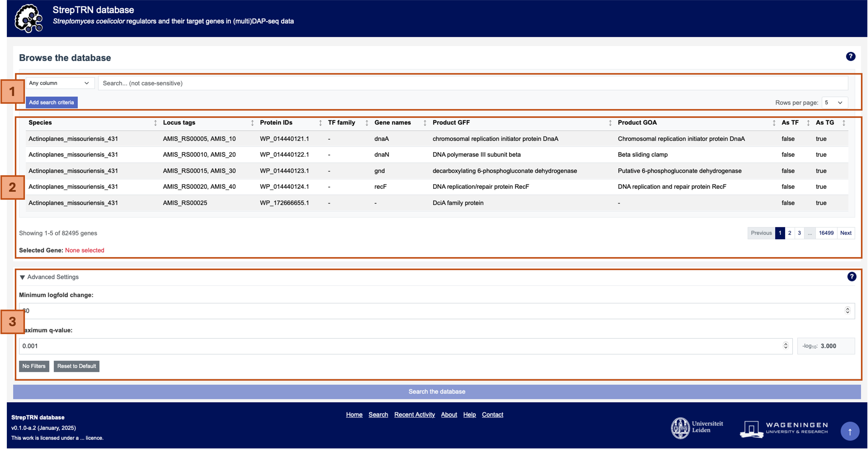Click the Maximum q-value input field
Screen dimensions: 868x449
coord(406,346)
